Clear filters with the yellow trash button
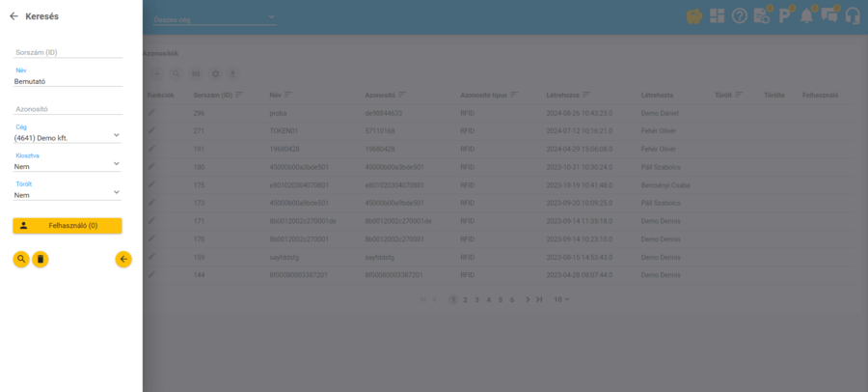 click(41, 259)
